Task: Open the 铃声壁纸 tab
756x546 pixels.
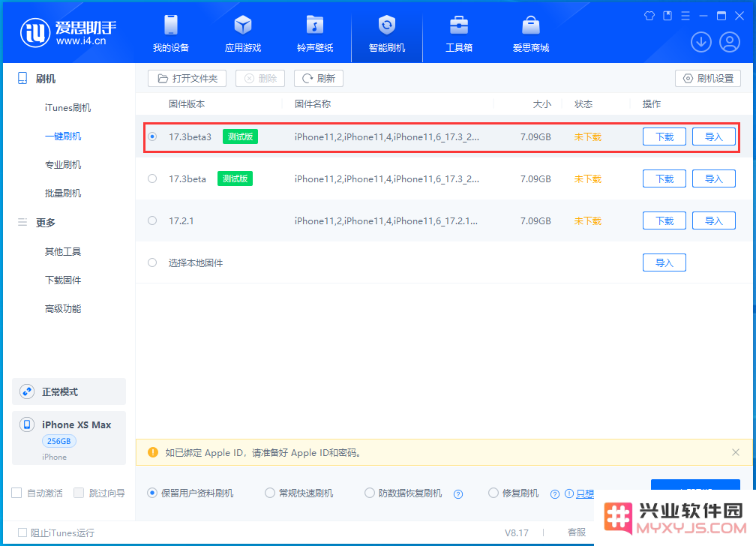Action: coord(315,34)
